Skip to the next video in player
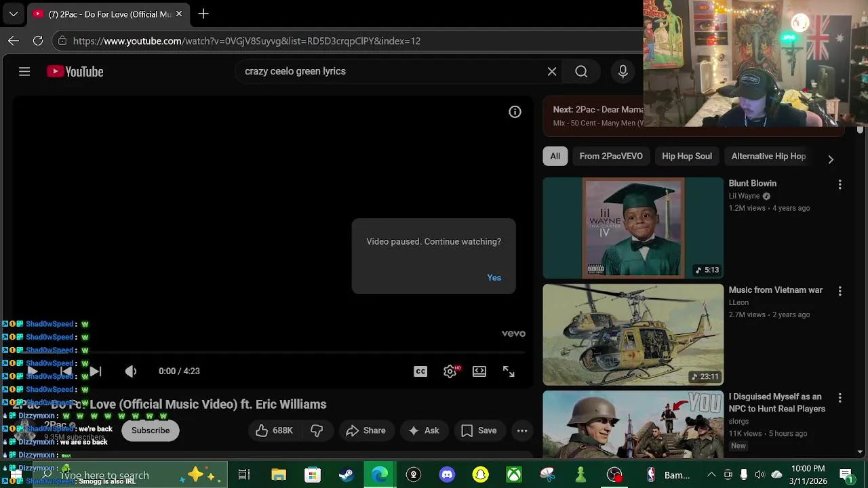This screenshot has width=868, height=488. pyautogui.click(x=96, y=371)
